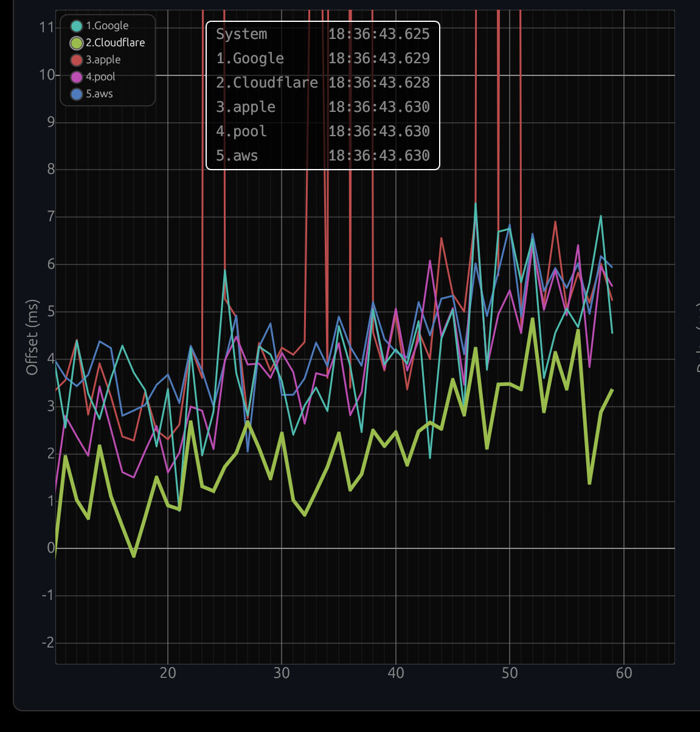700x732 pixels.
Task: Click the 5.aws label in time panel
Action: coord(237,156)
